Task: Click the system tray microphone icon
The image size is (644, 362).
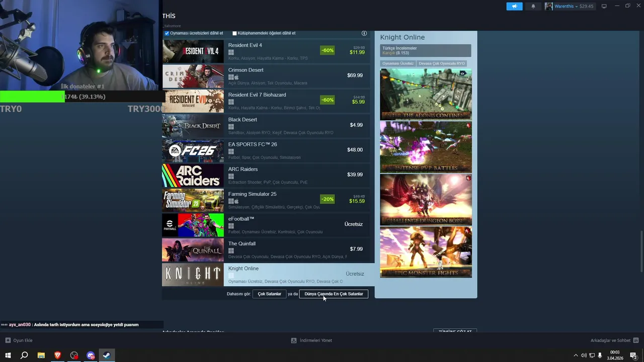Action: coord(600,355)
